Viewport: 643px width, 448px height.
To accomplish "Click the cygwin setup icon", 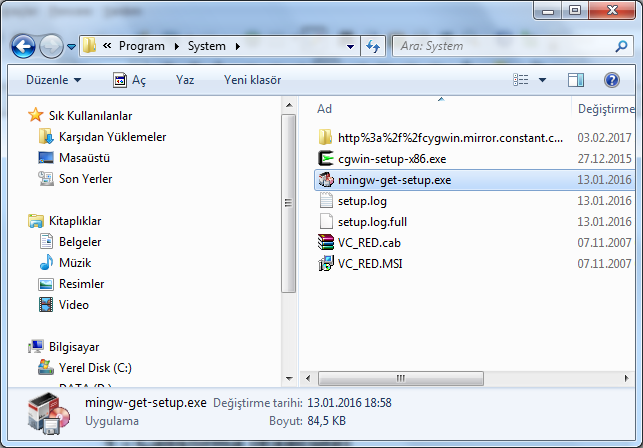I will pos(326,158).
